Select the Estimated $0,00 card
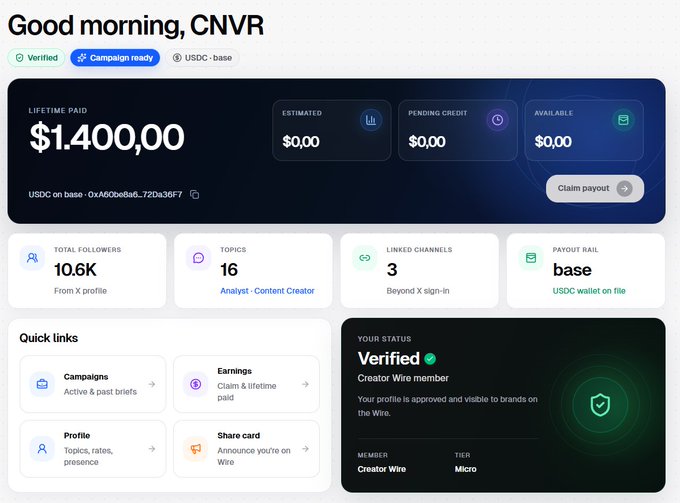The height and width of the screenshot is (503, 680). (332, 131)
